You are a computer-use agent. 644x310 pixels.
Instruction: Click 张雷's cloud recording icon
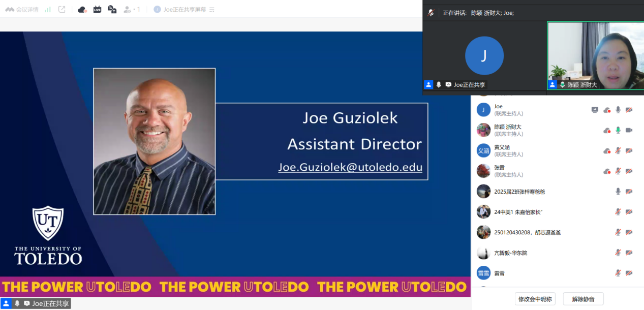click(x=606, y=171)
